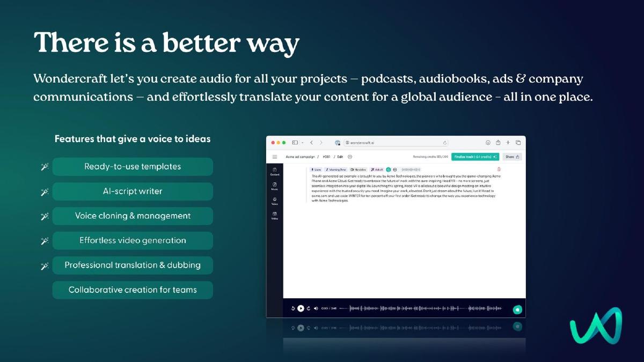Select the Liam voice chip

[x=316, y=169]
